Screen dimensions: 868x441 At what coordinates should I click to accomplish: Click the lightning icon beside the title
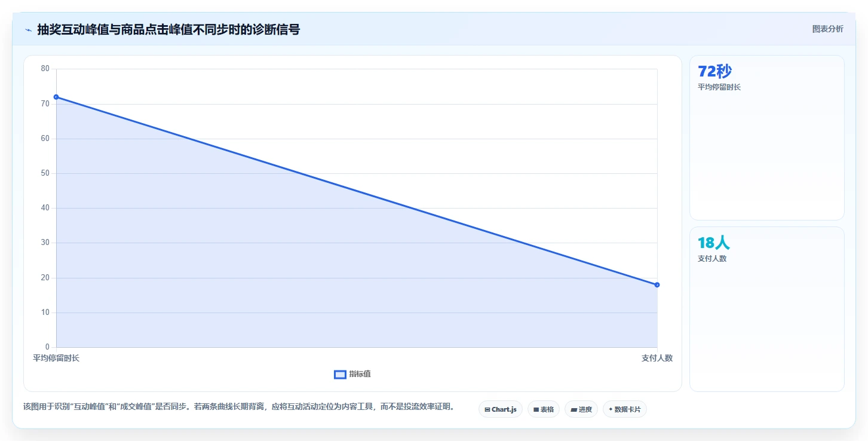point(28,30)
